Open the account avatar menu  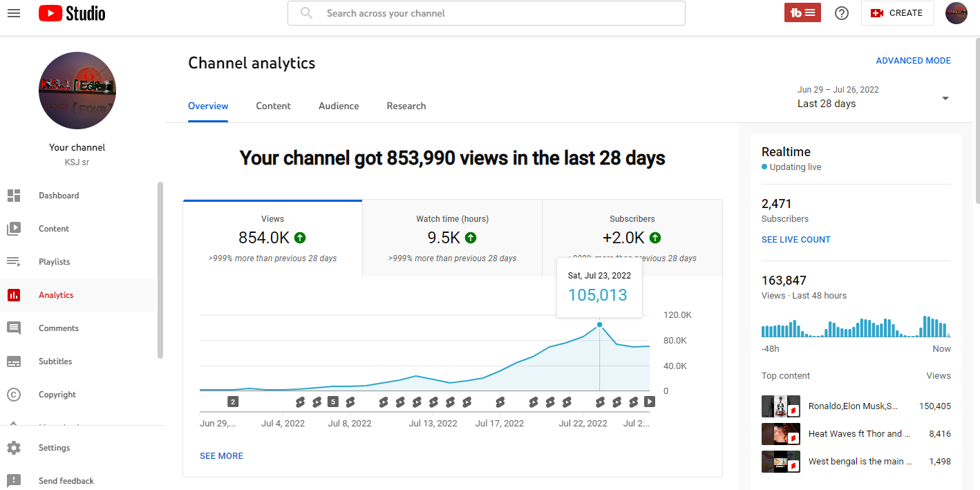[x=956, y=13]
